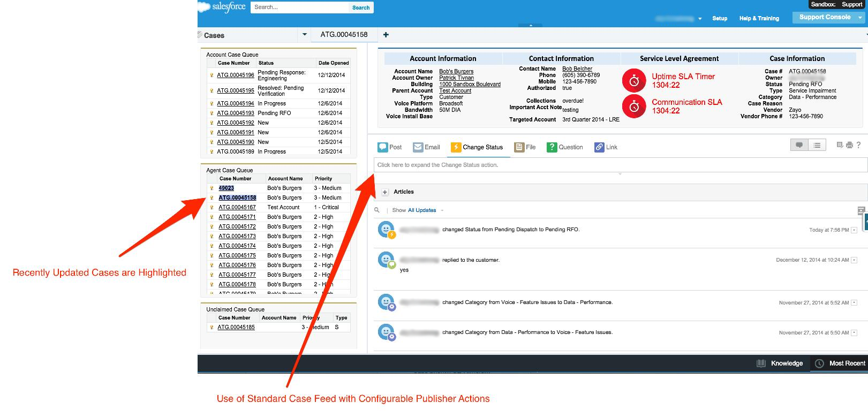Open highlighted case 49023 in Agent queue

[x=226, y=188]
